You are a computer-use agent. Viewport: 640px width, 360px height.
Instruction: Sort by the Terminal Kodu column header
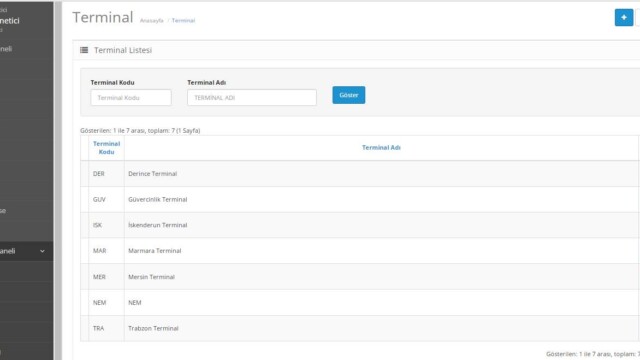107,148
